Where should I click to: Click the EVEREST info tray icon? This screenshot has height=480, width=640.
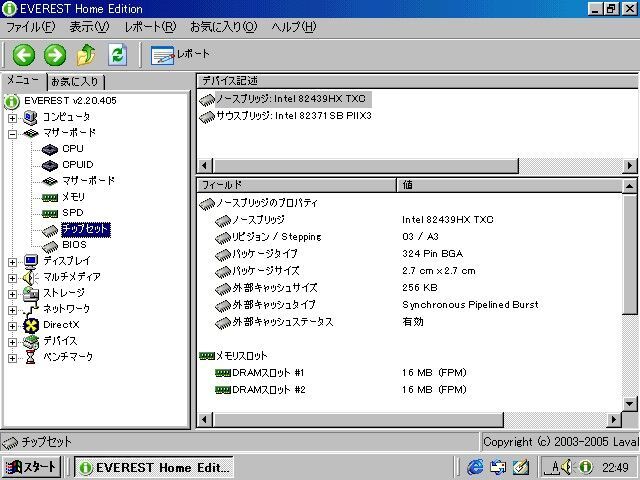pos(585,467)
